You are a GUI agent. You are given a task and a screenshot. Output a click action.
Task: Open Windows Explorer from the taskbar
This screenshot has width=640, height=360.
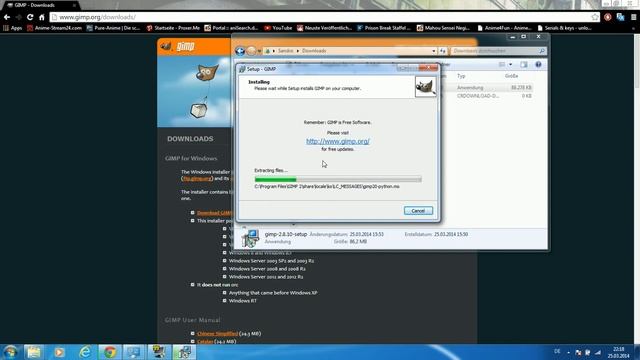(x=33, y=352)
